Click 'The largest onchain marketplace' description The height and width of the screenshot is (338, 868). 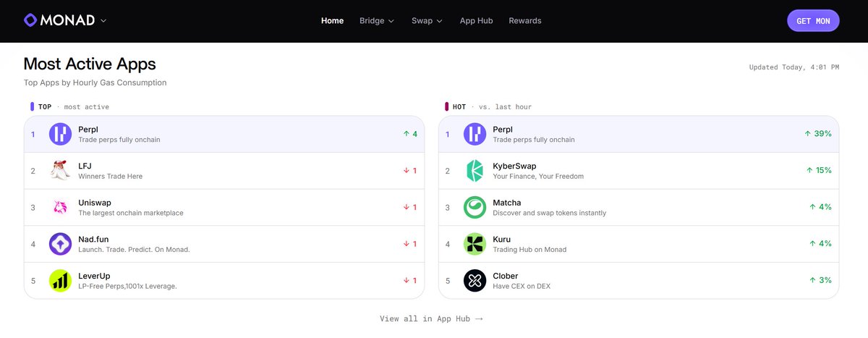click(131, 213)
